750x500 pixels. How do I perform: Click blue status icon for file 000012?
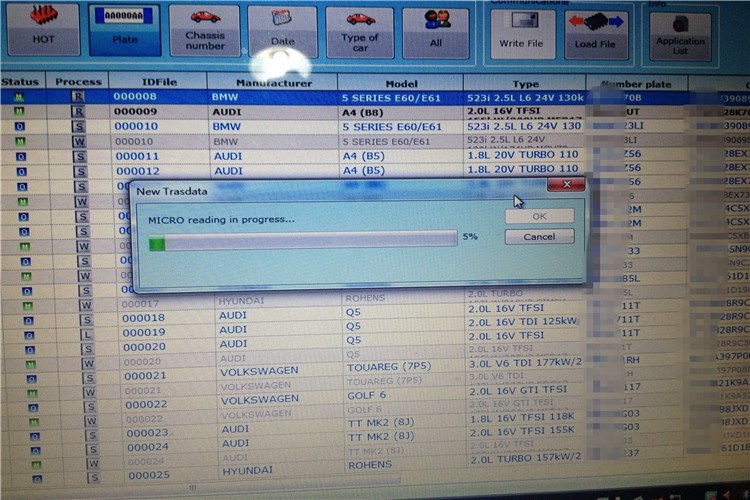coord(21,171)
